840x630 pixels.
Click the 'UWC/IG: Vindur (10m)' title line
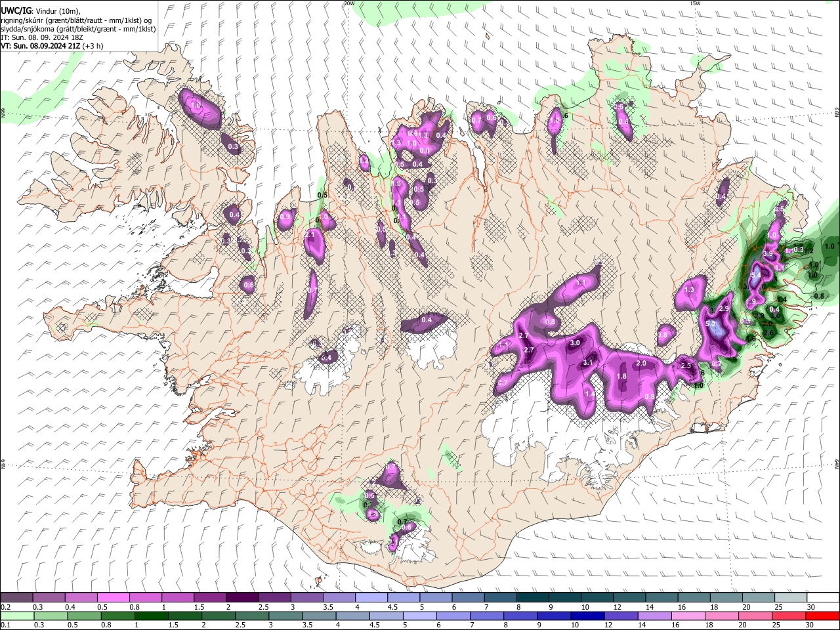(41, 11)
